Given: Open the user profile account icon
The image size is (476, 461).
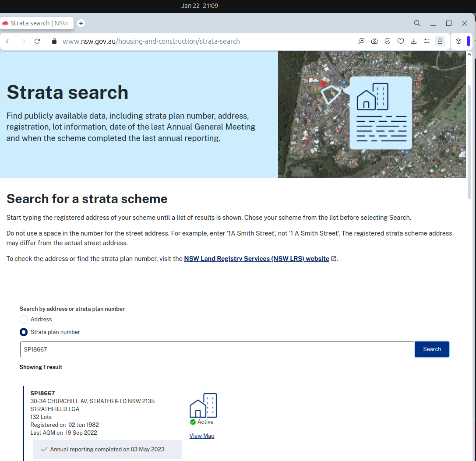Looking at the screenshot, I should pyautogui.click(x=440, y=41).
